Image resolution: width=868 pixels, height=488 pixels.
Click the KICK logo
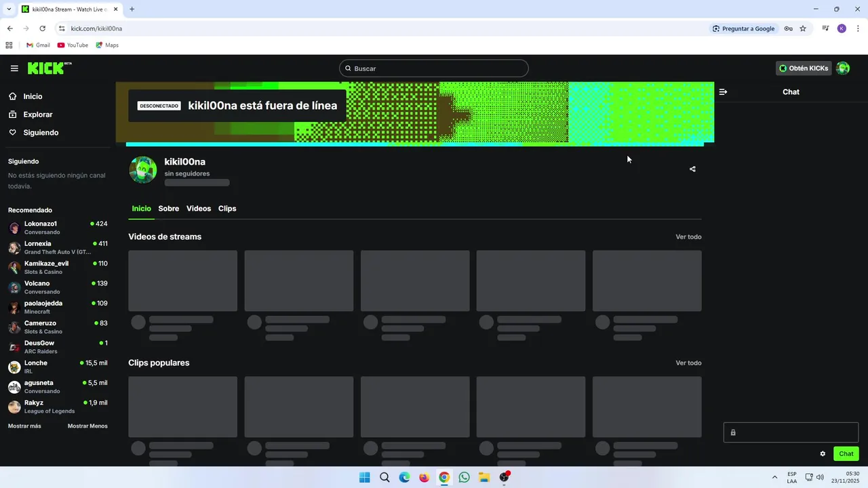click(50, 68)
